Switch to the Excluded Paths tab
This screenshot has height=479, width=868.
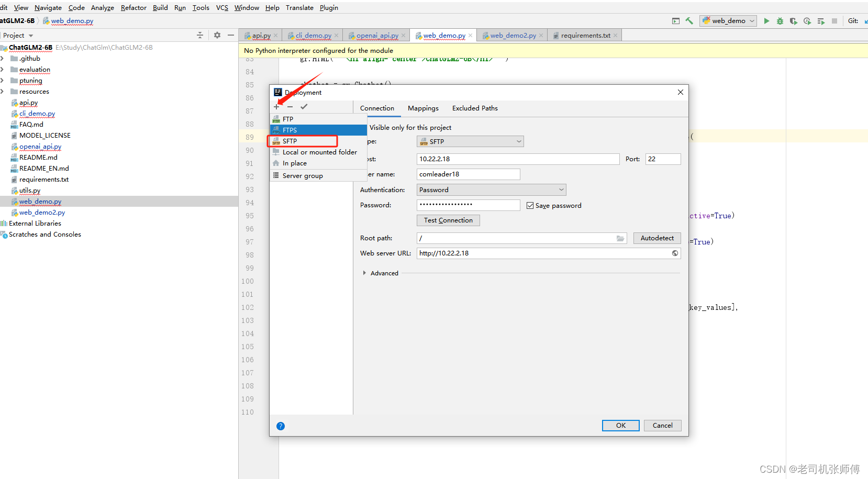475,108
